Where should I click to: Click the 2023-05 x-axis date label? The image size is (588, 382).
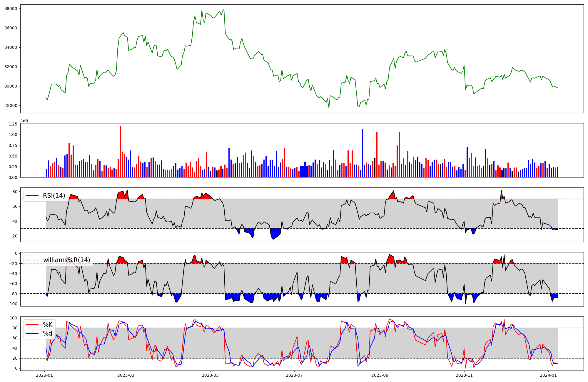pos(210,375)
